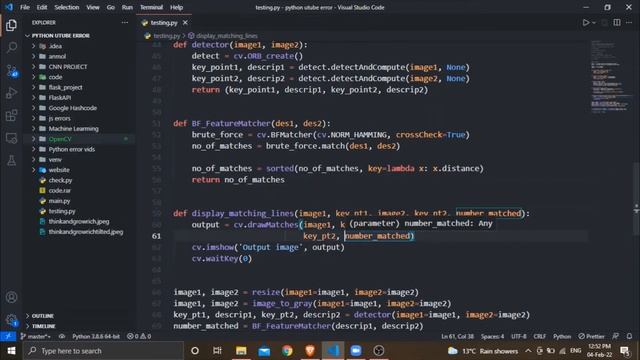This screenshot has height=360, width=640.
Task: Click Python language mode in status bar
Action: click(562, 336)
